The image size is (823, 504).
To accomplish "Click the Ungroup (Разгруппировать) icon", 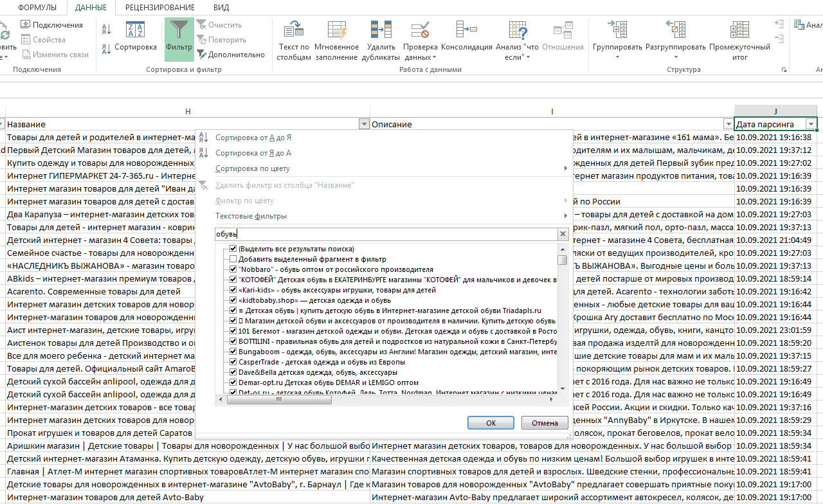I will coord(676,30).
